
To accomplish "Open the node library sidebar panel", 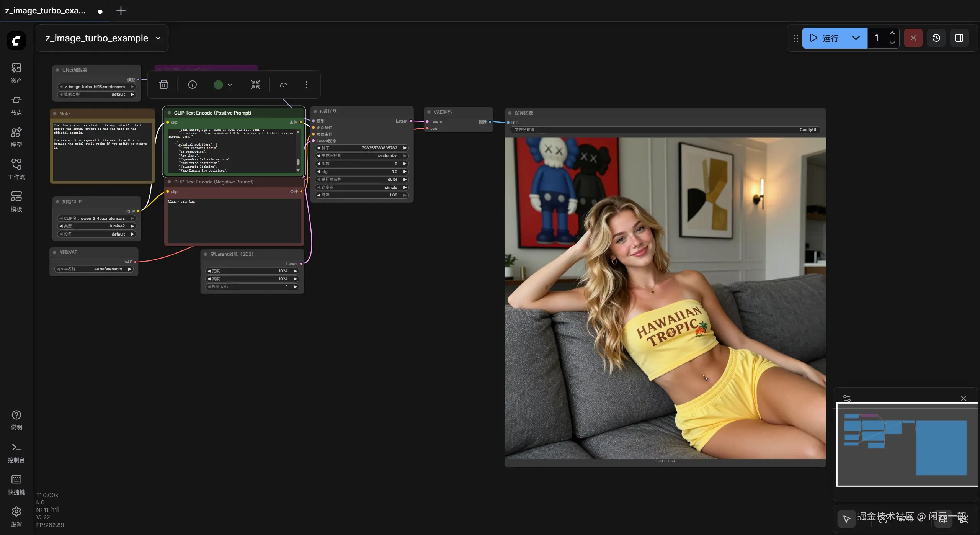I will click(x=16, y=105).
